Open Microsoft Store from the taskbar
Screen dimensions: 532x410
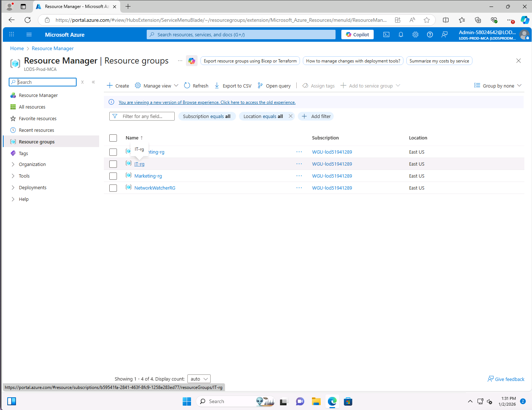pos(348,401)
